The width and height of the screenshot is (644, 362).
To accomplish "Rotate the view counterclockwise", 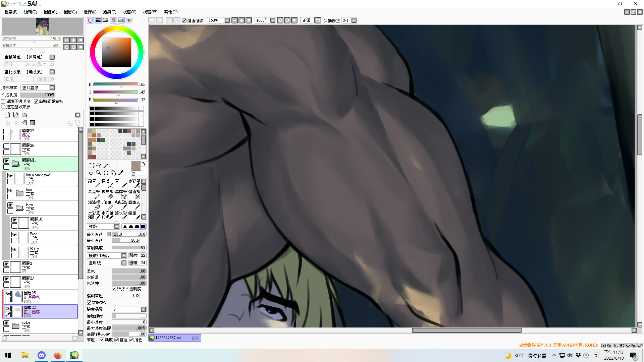I will click(x=280, y=20).
